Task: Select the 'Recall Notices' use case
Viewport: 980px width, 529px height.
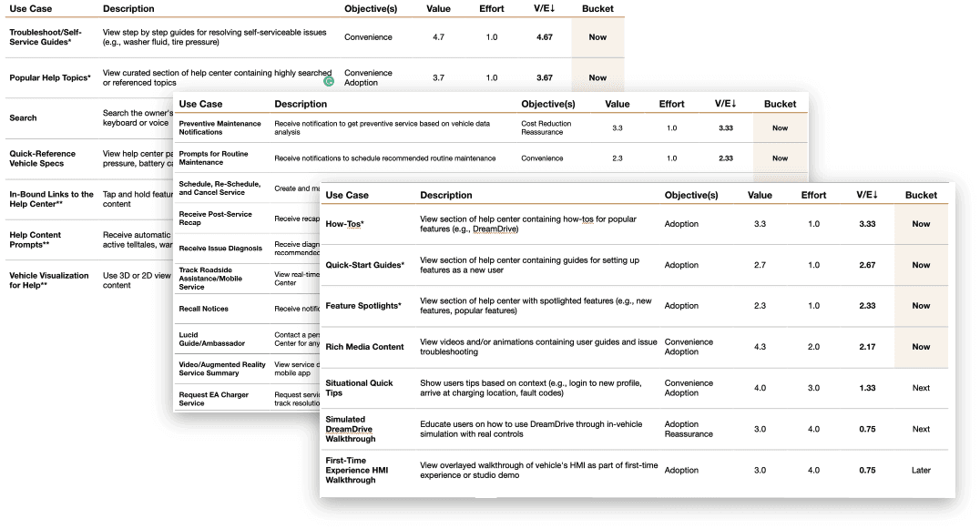Action: (203, 309)
